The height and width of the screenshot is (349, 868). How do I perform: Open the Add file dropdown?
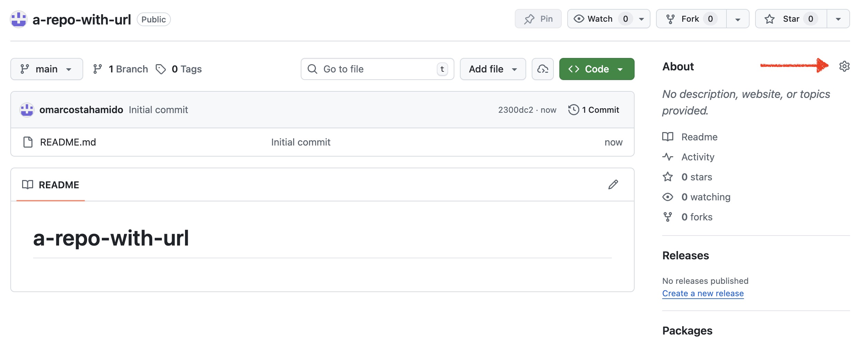pos(493,69)
